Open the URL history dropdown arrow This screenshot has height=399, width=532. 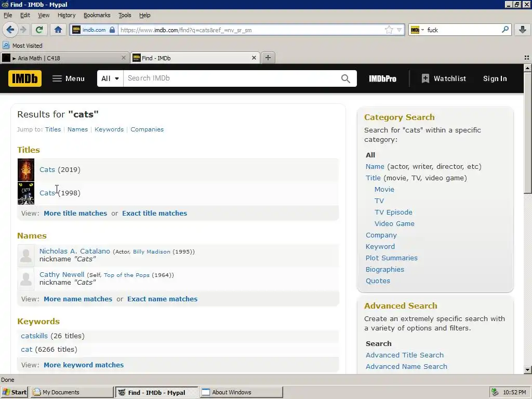click(400, 30)
